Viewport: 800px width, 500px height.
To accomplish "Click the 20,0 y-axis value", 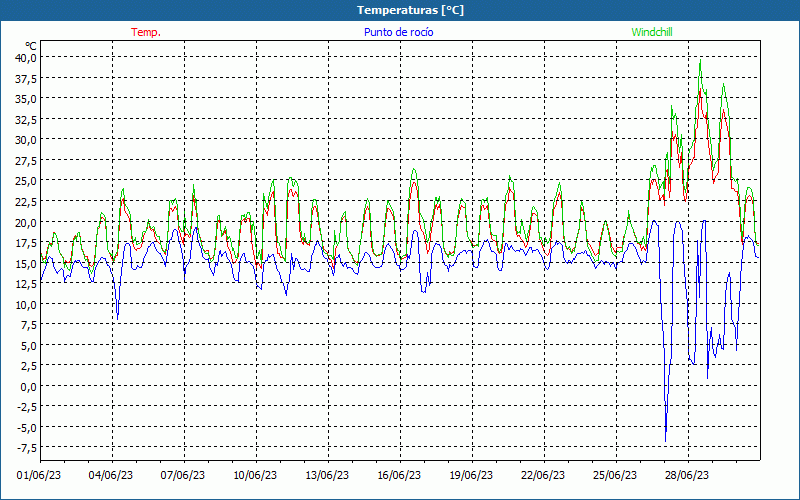I will [26, 222].
